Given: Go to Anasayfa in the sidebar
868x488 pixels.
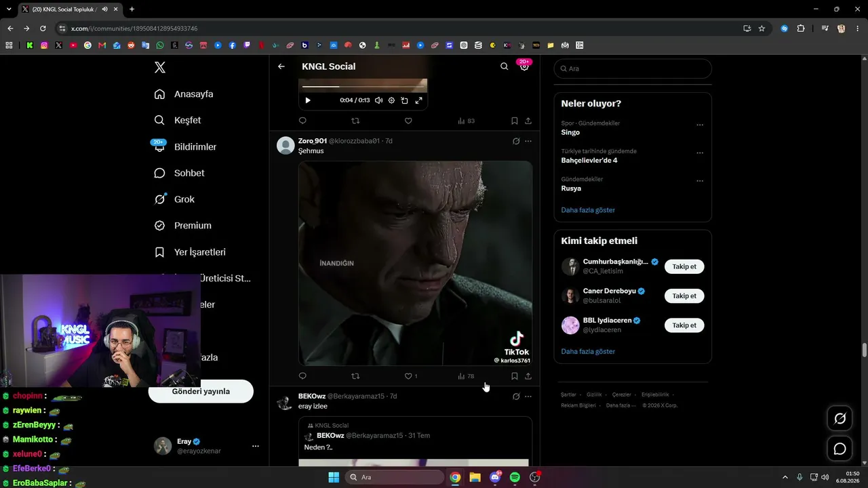Looking at the screenshot, I should 184,94.
